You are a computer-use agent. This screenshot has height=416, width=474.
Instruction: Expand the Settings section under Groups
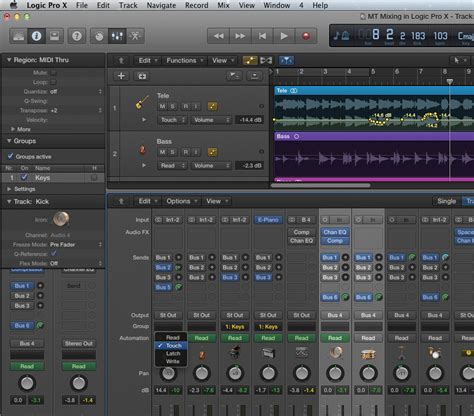tap(21, 189)
